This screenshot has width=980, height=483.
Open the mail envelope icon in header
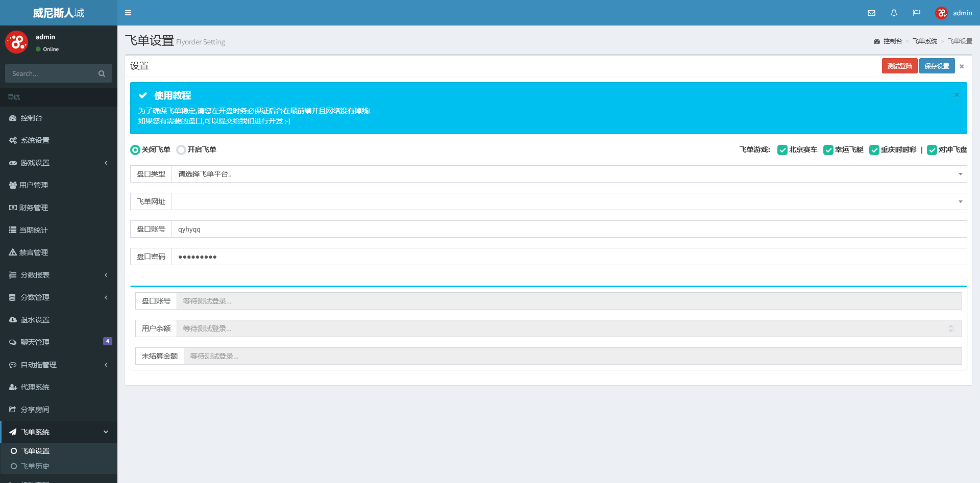[871, 13]
